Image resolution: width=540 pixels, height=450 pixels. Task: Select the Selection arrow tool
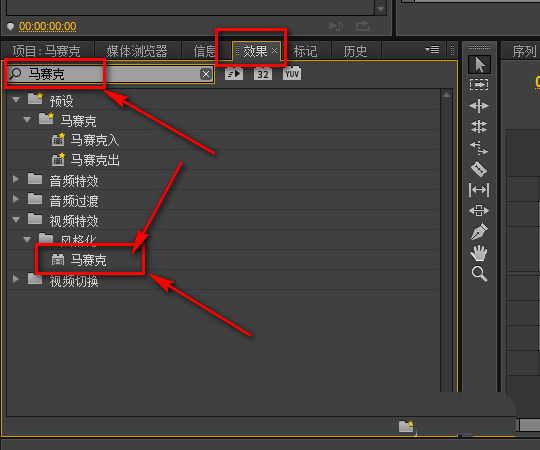tap(479, 64)
